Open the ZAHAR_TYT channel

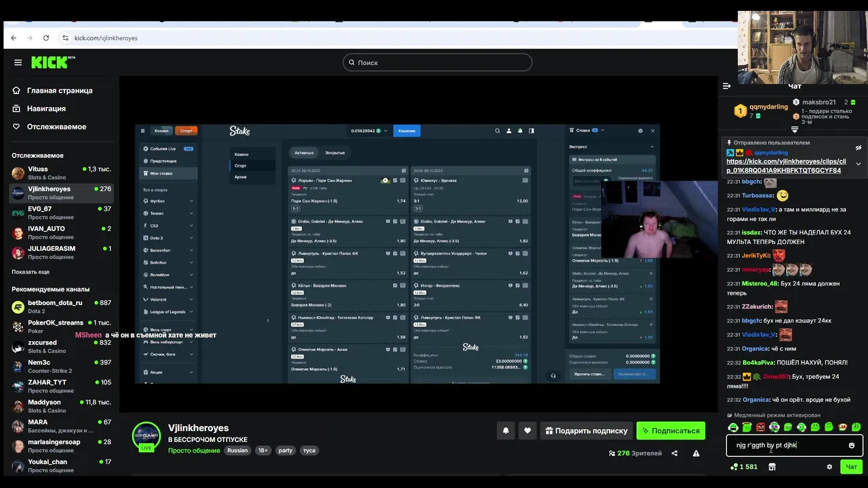coord(61,386)
